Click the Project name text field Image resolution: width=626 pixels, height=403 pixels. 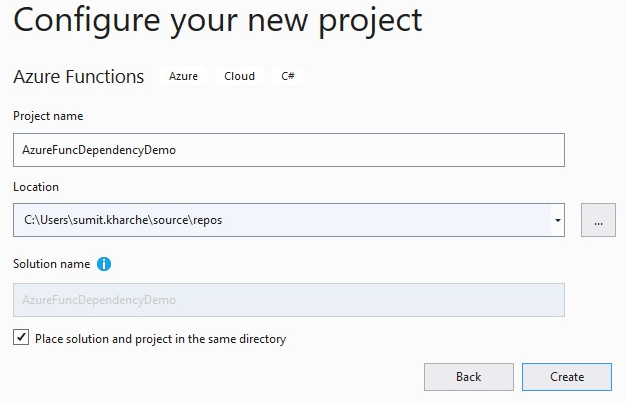click(x=288, y=150)
